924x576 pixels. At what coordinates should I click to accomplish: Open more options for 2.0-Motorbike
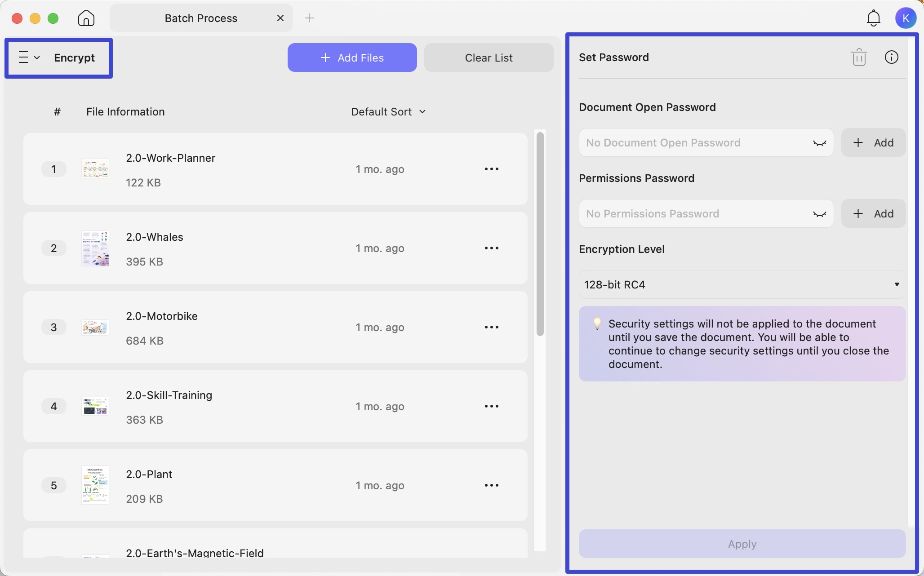coord(491,327)
